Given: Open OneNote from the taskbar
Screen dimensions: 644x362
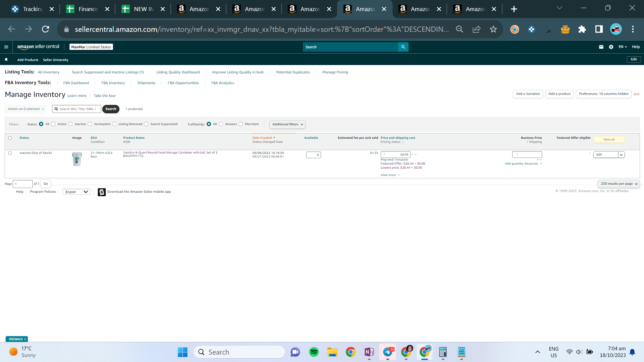Looking at the screenshot, I should [369, 352].
